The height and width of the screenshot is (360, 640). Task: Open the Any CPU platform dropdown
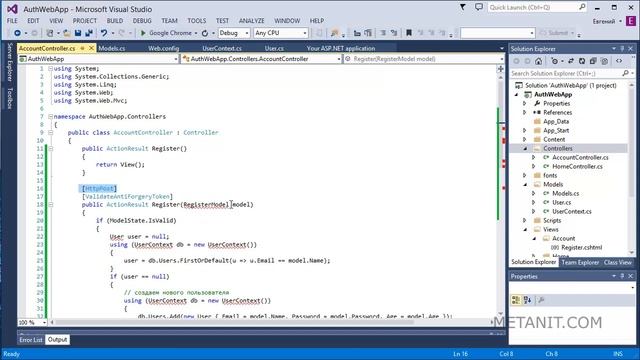click(280, 33)
